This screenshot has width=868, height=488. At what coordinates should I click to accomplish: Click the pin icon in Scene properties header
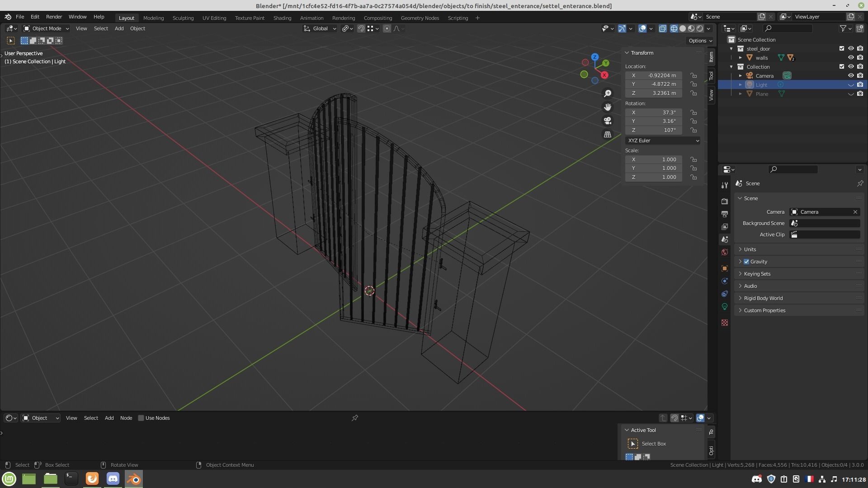[860, 183]
